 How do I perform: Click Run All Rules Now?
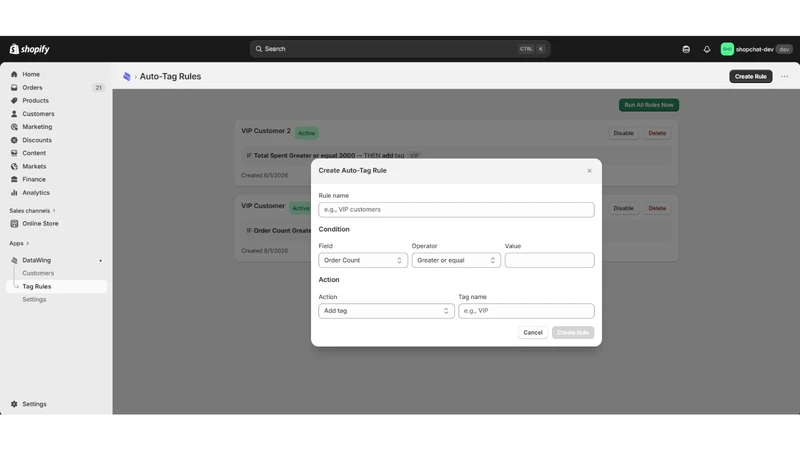(x=648, y=105)
